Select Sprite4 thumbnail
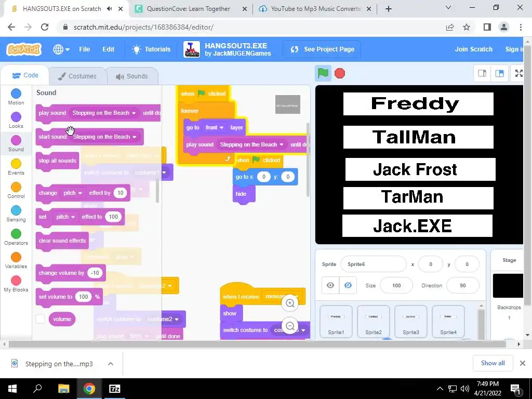 448,322
